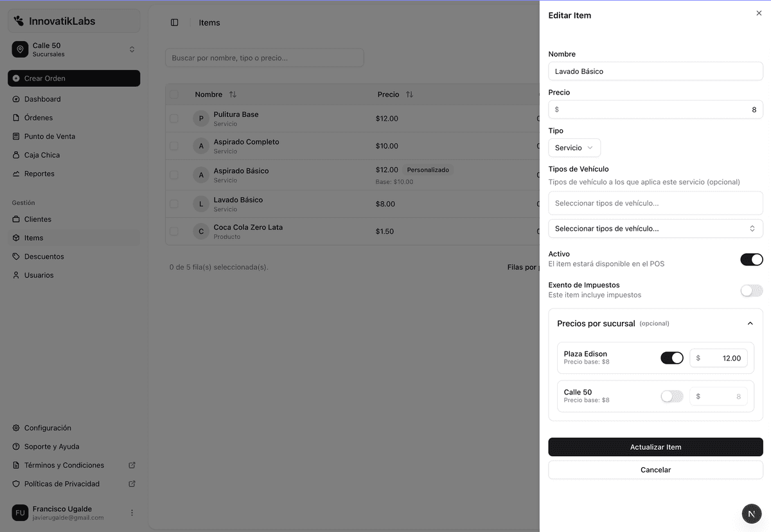Viewport: 771px width, 532px height.
Task: Open the Seleccionar tipos de vehículo combo box
Action: tap(655, 228)
